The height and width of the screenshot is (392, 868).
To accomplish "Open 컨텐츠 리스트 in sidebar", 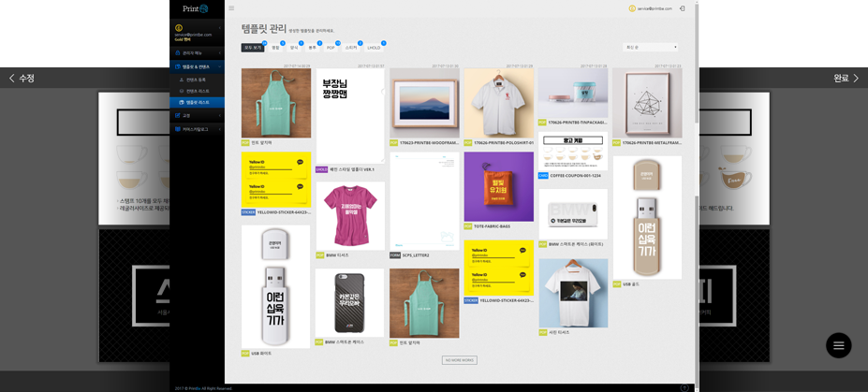I will (197, 91).
